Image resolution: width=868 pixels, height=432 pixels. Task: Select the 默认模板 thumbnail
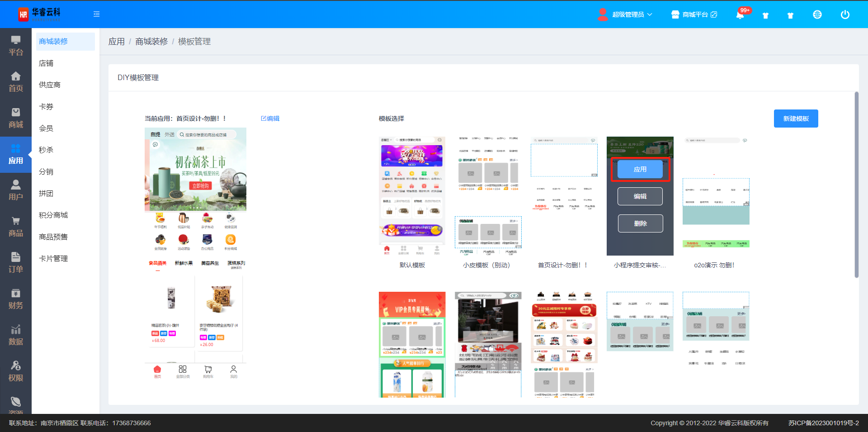tap(412, 196)
